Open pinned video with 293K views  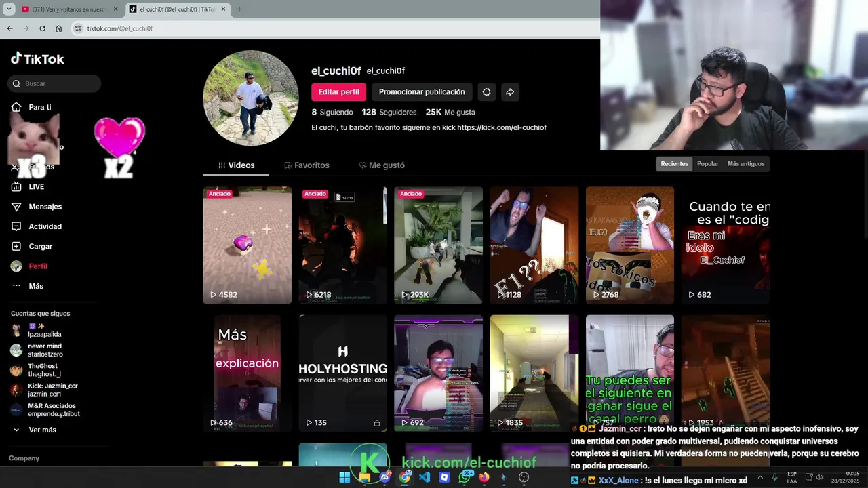tap(438, 245)
